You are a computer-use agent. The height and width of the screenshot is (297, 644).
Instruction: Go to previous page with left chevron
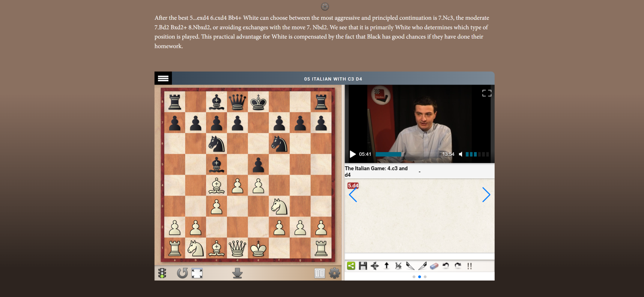click(353, 195)
